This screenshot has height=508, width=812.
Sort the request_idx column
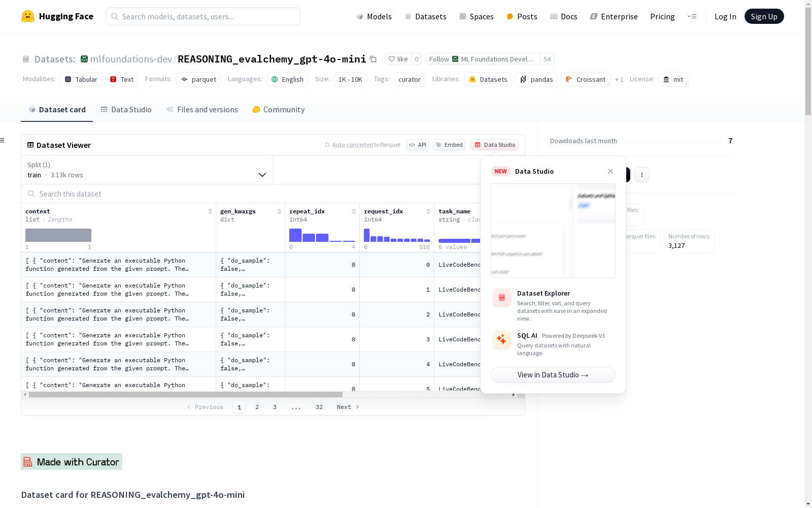coord(428,211)
